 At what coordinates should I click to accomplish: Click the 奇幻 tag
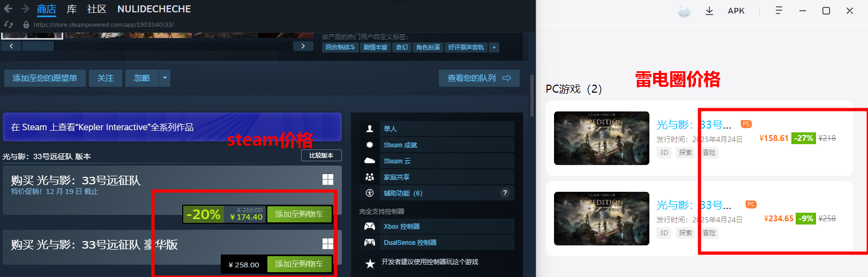click(x=402, y=47)
